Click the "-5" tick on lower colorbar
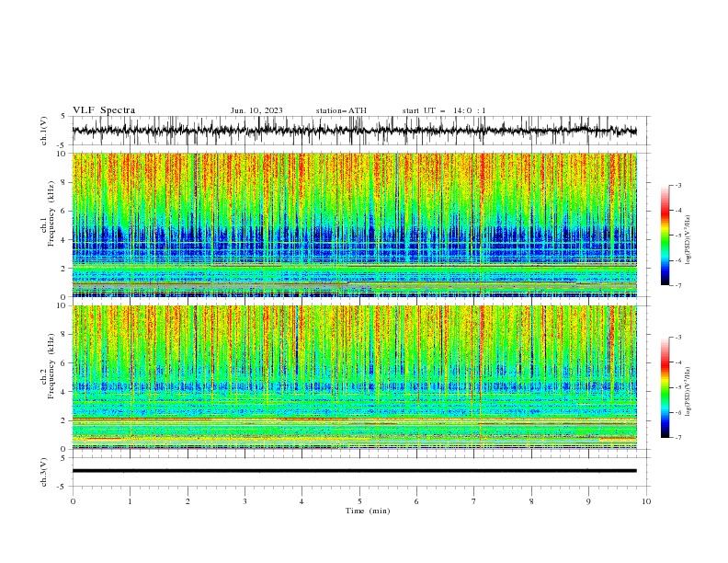 [677, 387]
